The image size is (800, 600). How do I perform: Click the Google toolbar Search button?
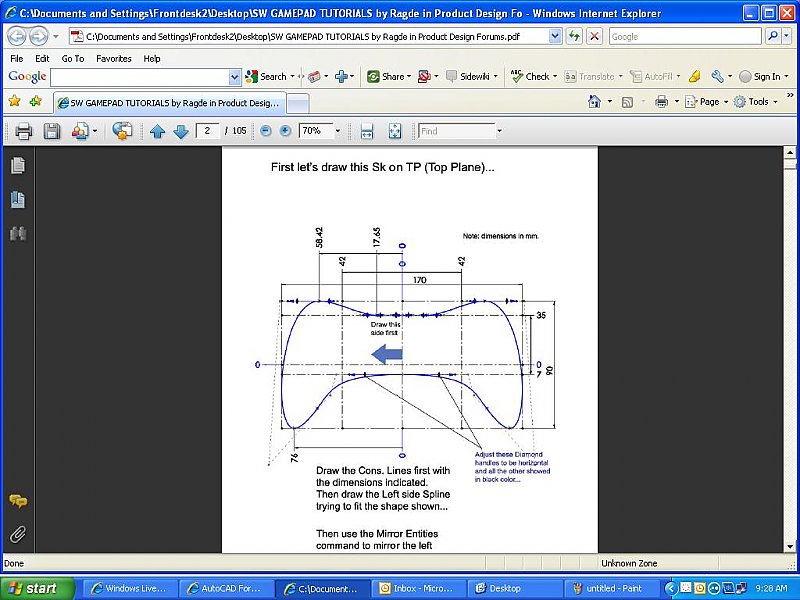pos(266,77)
